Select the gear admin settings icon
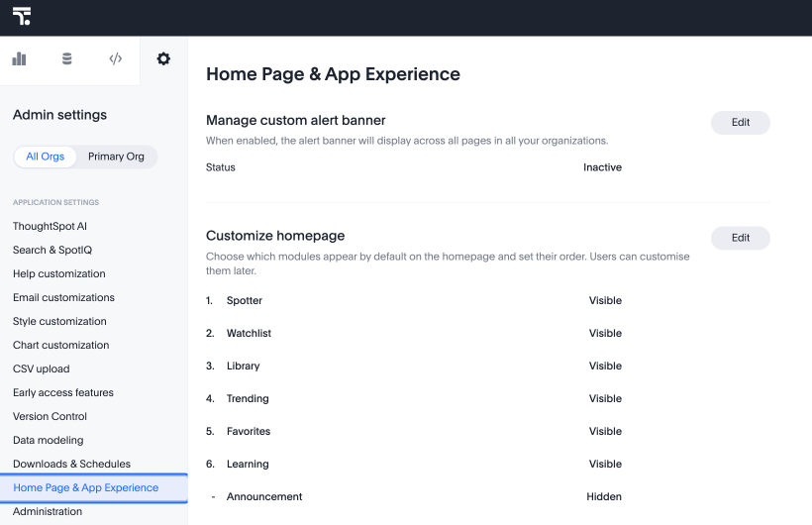The height and width of the screenshot is (525, 812). 163,58
